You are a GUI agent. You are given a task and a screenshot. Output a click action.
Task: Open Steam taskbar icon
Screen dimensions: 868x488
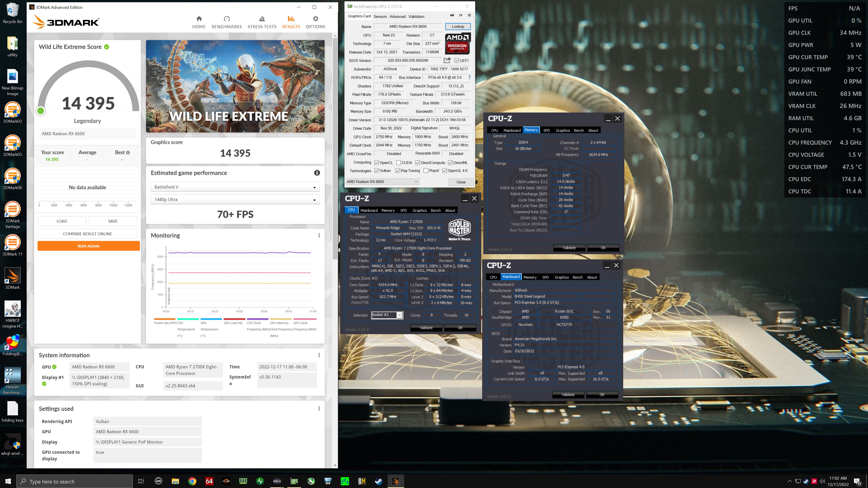click(x=379, y=481)
